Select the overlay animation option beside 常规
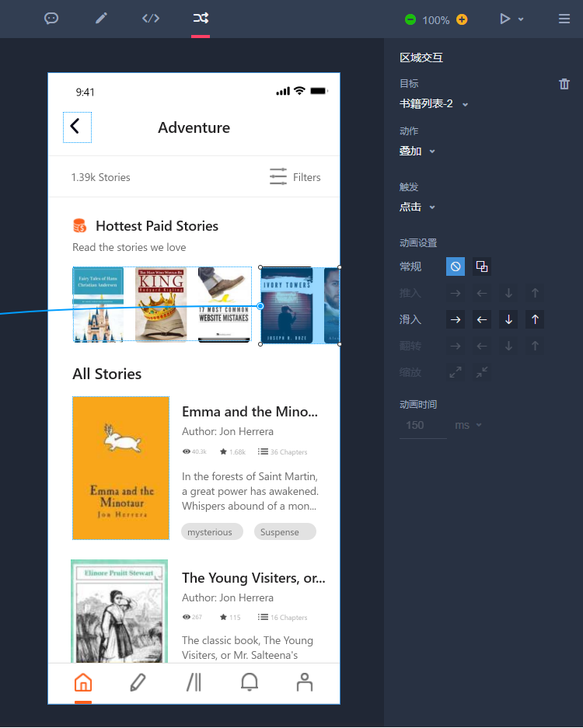Viewport: 583px width, 728px height. 482,266
